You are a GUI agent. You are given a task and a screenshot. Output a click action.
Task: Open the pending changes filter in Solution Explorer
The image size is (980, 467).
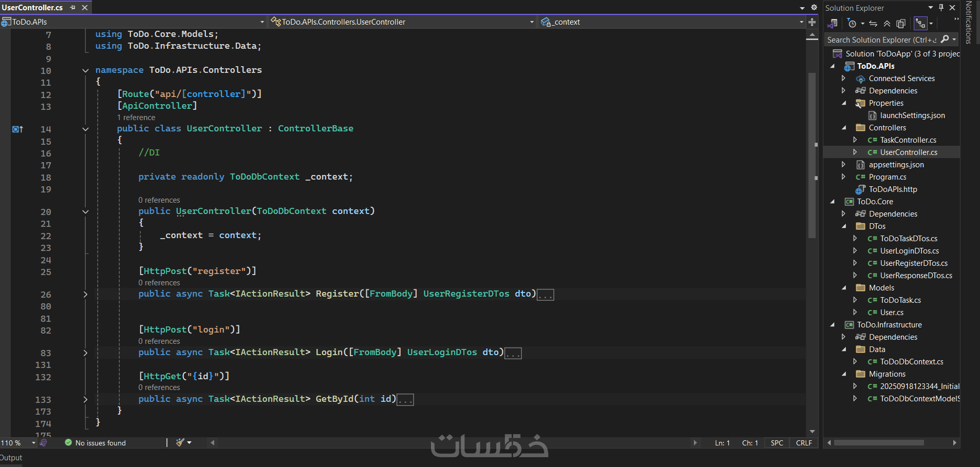point(853,24)
